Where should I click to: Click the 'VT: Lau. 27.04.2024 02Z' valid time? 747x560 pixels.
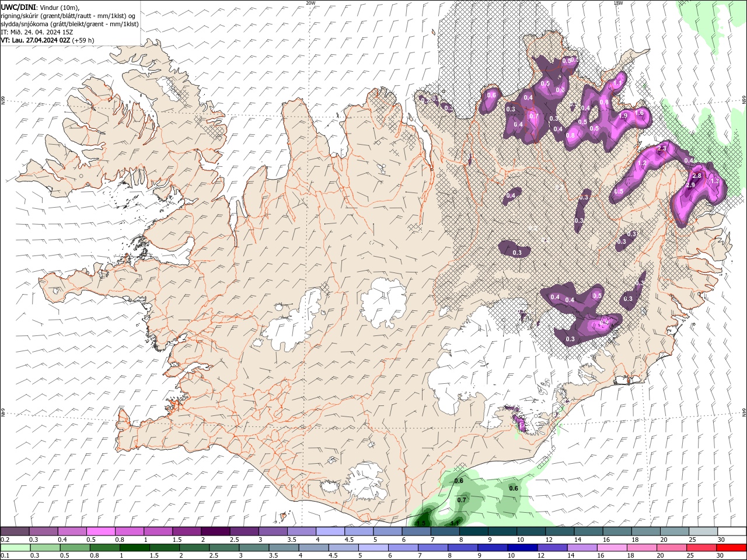click(36, 40)
